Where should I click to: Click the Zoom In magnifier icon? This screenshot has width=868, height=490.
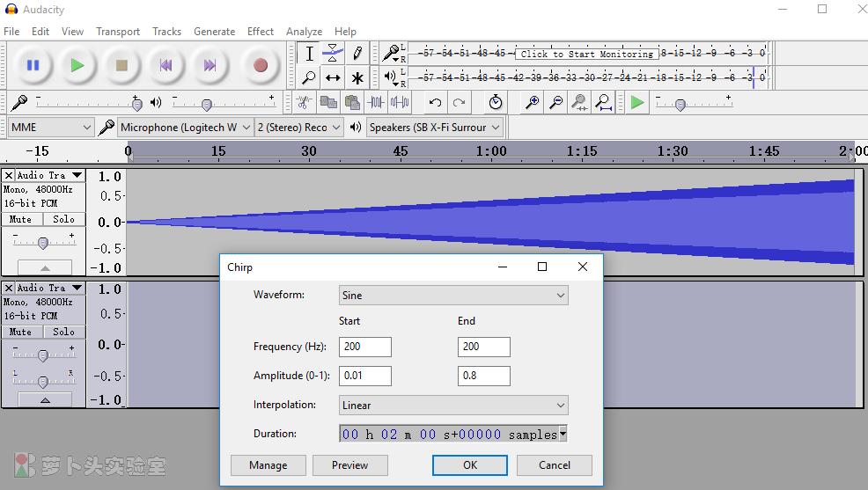(x=532, y=102)
